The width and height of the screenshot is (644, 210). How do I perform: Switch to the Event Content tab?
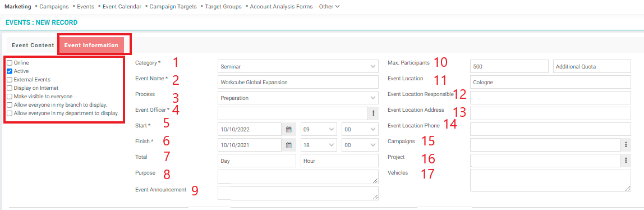tap(33, 45)
